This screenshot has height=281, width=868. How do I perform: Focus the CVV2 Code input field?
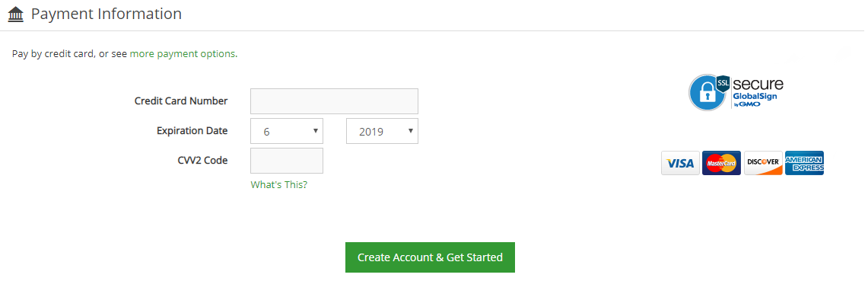point(287,161)
